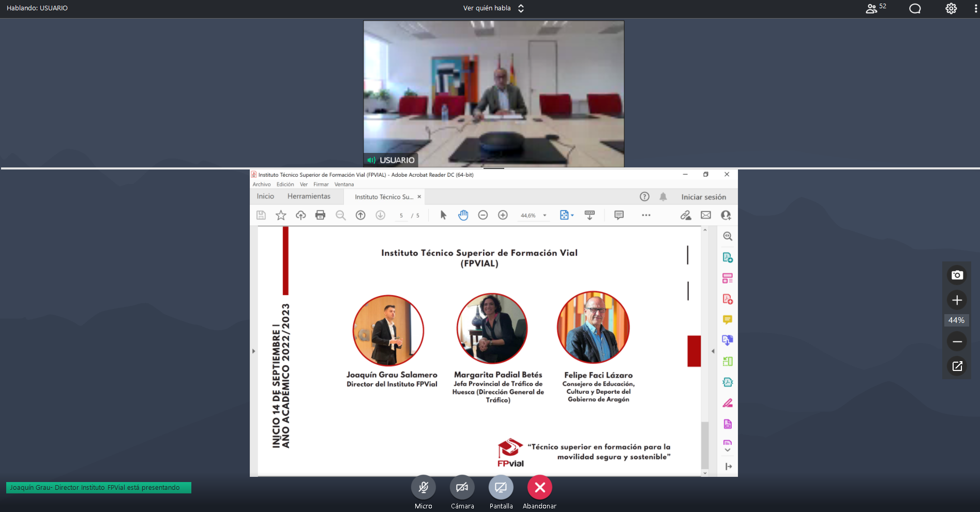980x512 pixels.
Task: Zoom out shared screen with minus icon
Action: click(x=957, y=342)
